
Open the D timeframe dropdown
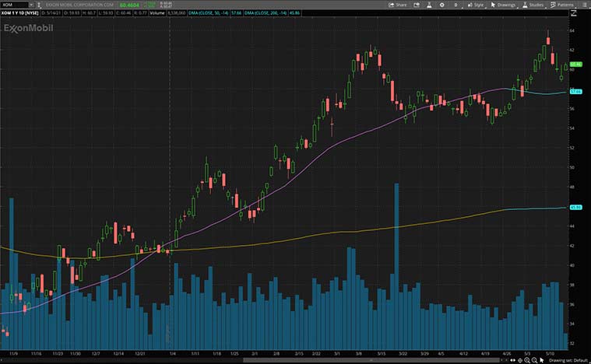[458, 5]
